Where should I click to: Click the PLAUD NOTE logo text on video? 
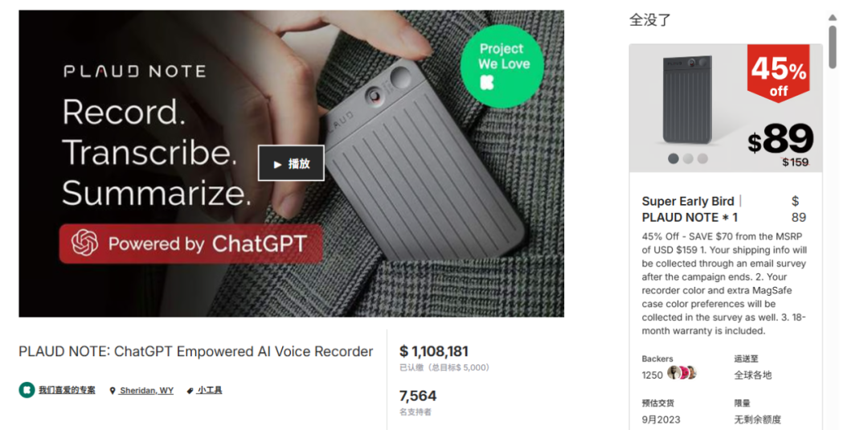pyautogui.click(x=134, y=72)
